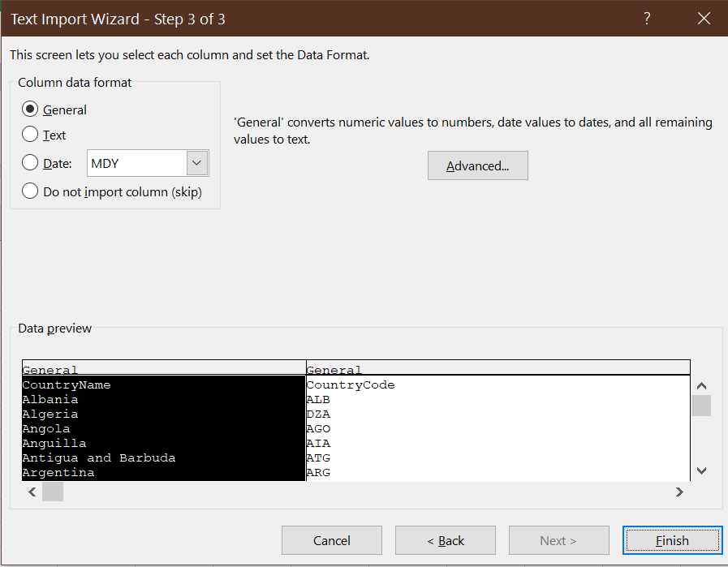Return to Step 2 with Back button
This screenshot has height=567, width=728.
pos(445,540)
